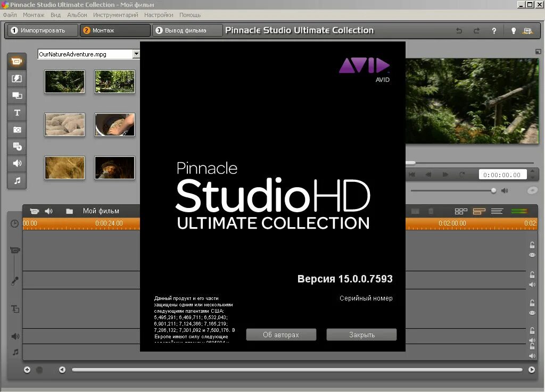Screen dimensions: 545x392
Task: Select the video track camera icon in the track header
Action: pyautogui.click(x=14, y=250)
